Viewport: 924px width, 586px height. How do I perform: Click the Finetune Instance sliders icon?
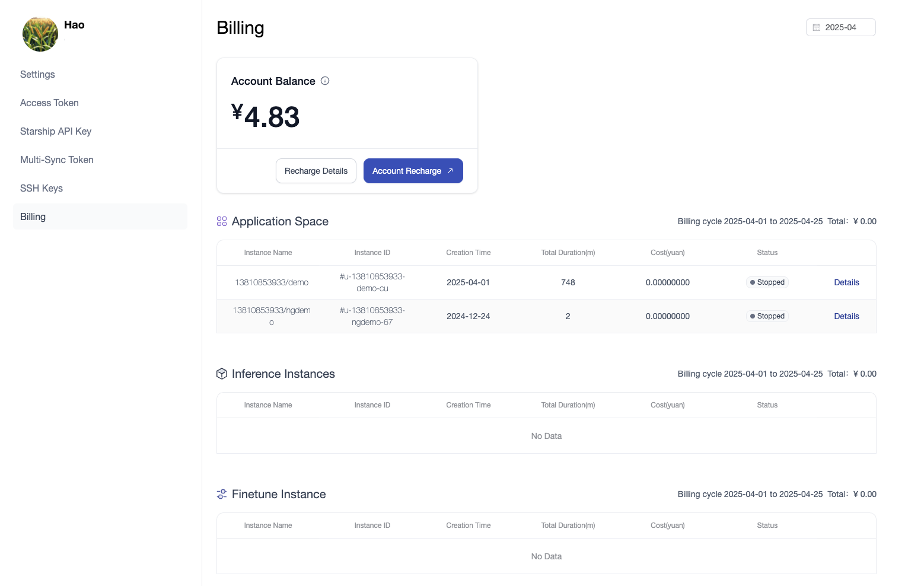(x=222, y=494)
